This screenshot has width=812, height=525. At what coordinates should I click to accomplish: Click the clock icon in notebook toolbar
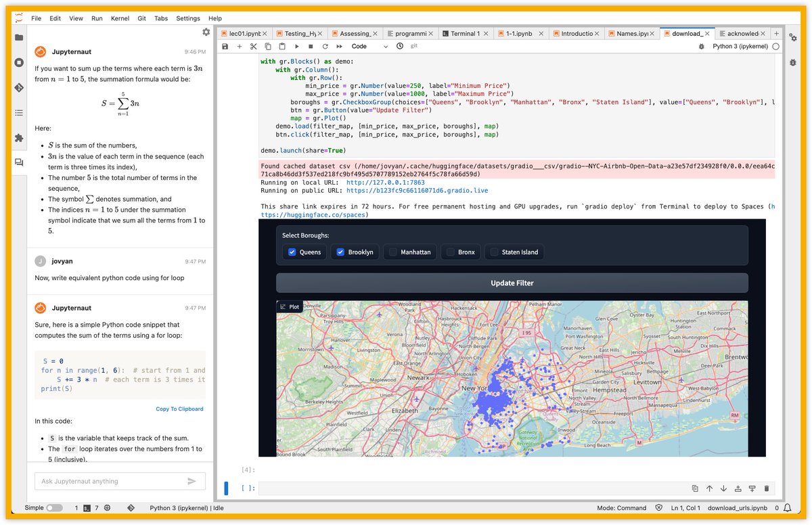point(400,46)
